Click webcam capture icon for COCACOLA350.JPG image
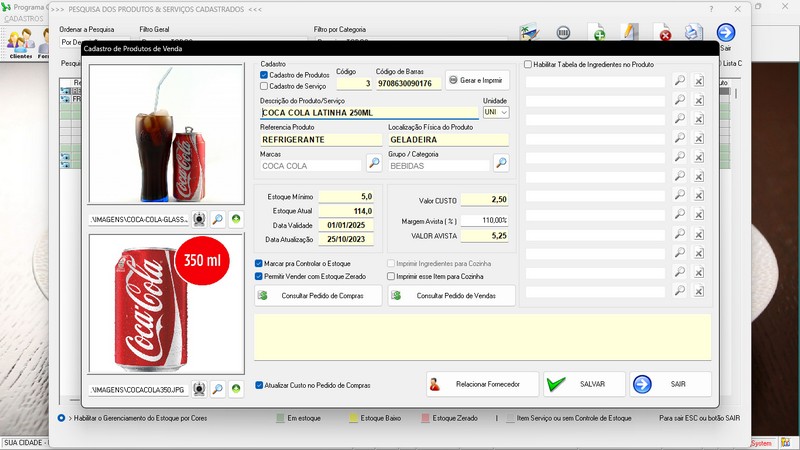The image size is (800, 450). click(x=199, y=388)
